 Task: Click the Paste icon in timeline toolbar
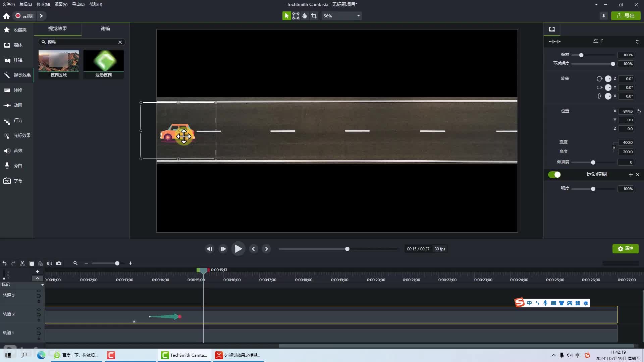coord(41,263)
